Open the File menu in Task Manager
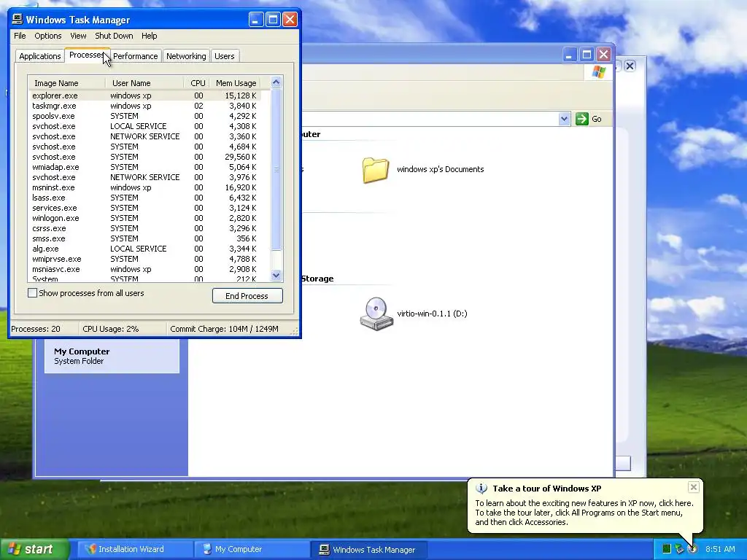 (20, 36)
